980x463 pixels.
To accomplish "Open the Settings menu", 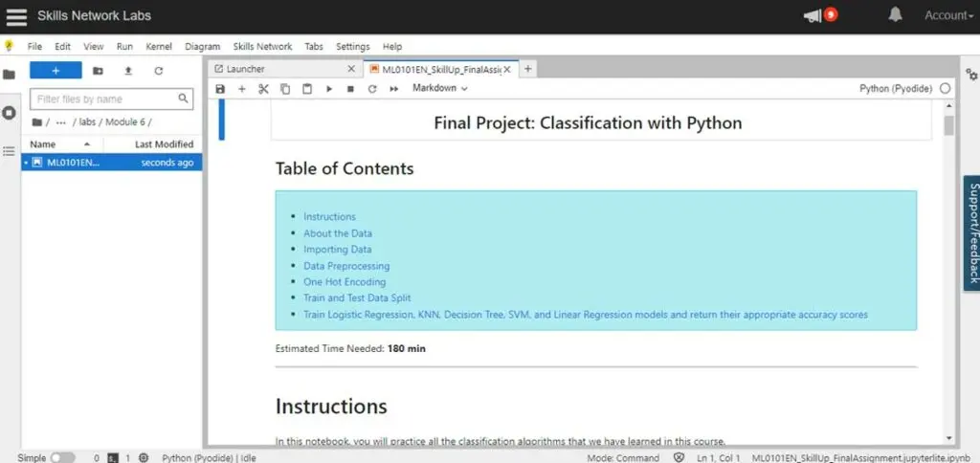I will [352, 46].
